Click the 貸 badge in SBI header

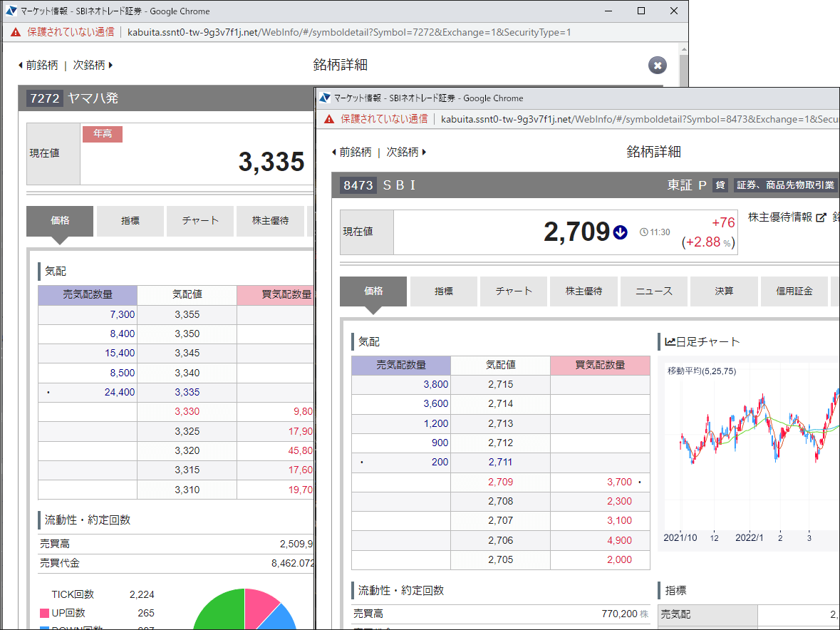720,185
